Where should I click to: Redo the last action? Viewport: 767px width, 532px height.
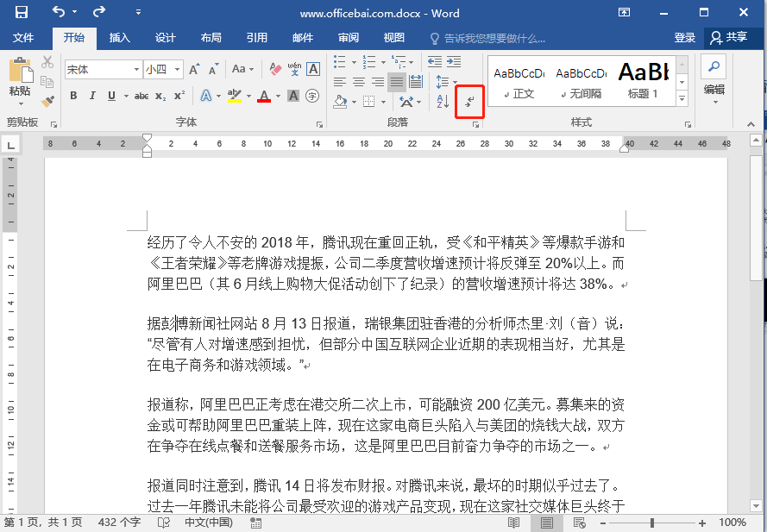(x=99, y=12)
